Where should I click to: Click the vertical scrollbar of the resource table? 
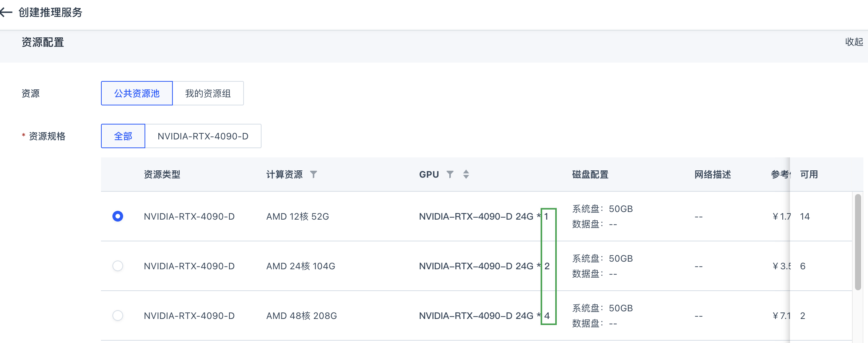[x=858, y=242]
